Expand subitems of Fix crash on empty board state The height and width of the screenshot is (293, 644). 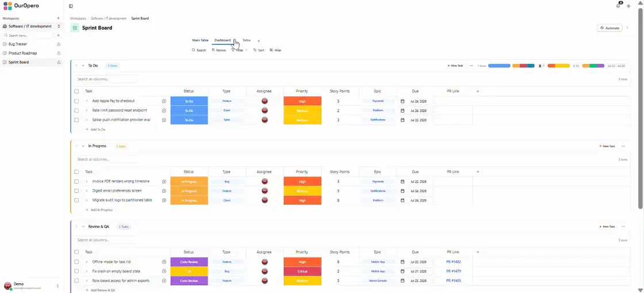[87, 271]
